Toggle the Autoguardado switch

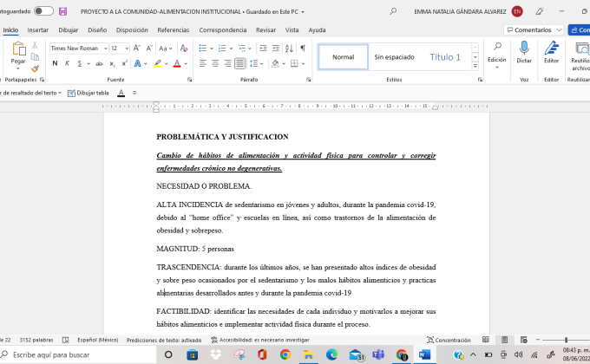[x=43, y=12]
